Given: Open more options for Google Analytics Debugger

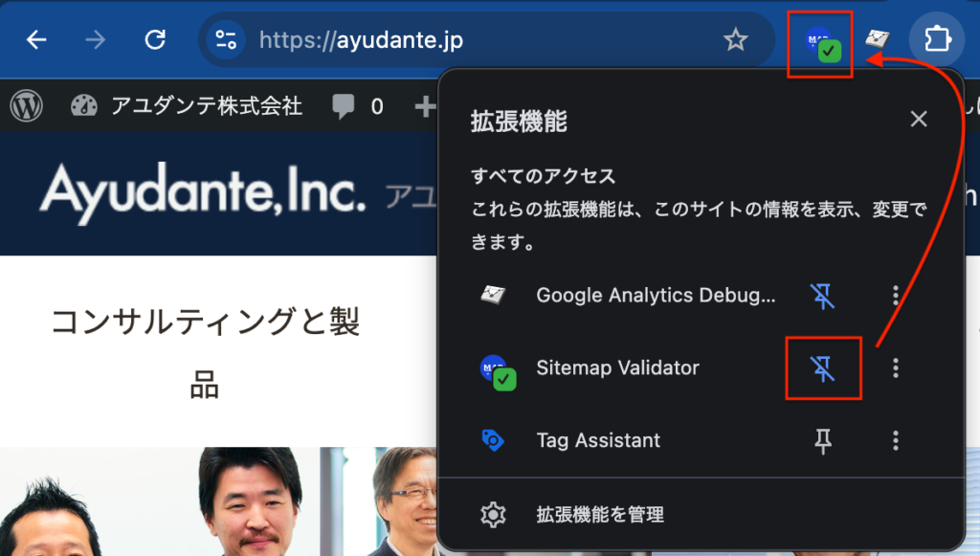Looking at the screenshot, I should pyautogui.click(x=896, y=296).
